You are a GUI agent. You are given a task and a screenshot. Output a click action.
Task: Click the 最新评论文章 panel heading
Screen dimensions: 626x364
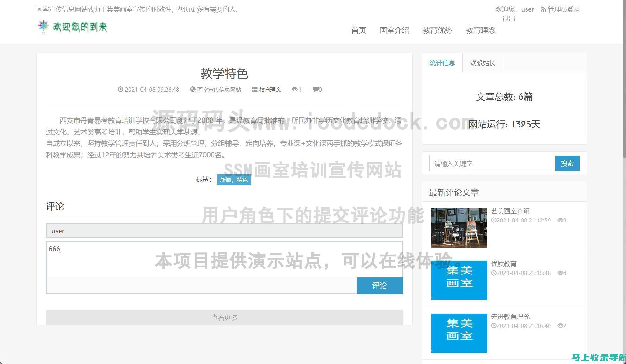[454, 192]
